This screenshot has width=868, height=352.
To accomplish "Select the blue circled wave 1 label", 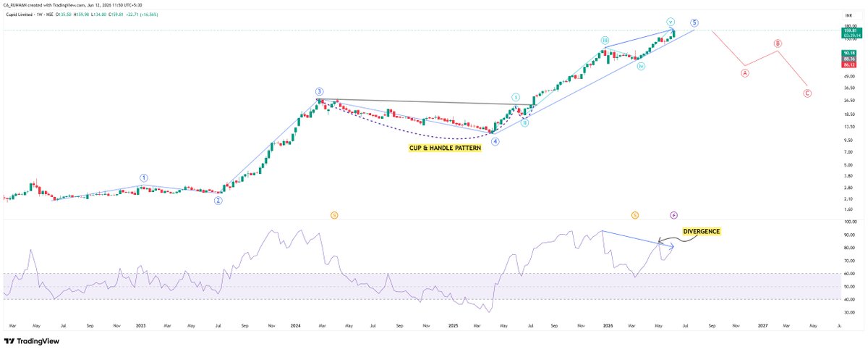I will [144, 177].
